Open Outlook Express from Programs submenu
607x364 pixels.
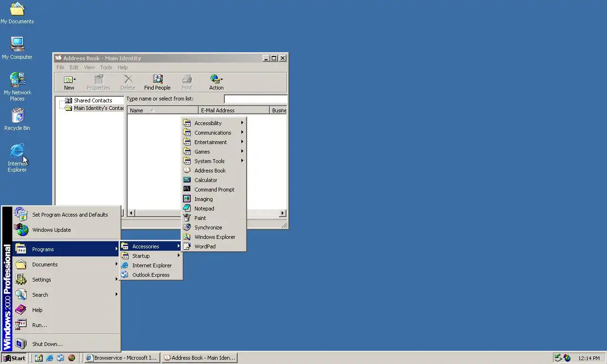151,275
